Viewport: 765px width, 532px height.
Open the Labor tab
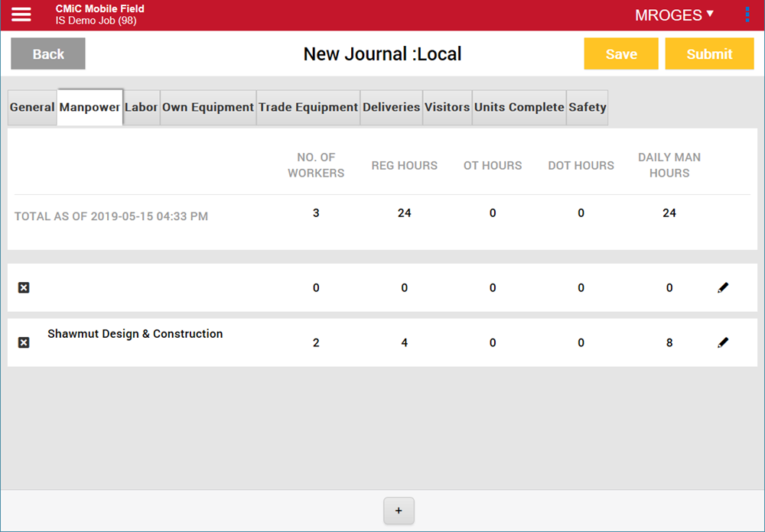click(141, 107)
